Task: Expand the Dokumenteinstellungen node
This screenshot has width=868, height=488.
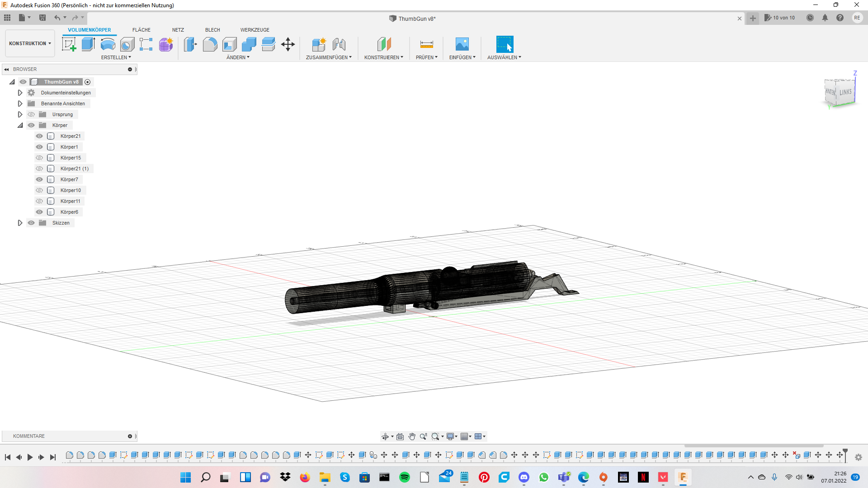Action: point(20,93)
